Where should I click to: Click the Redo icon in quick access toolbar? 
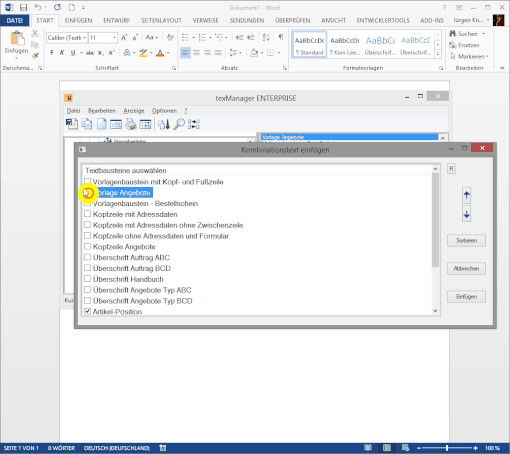[57, 7]
